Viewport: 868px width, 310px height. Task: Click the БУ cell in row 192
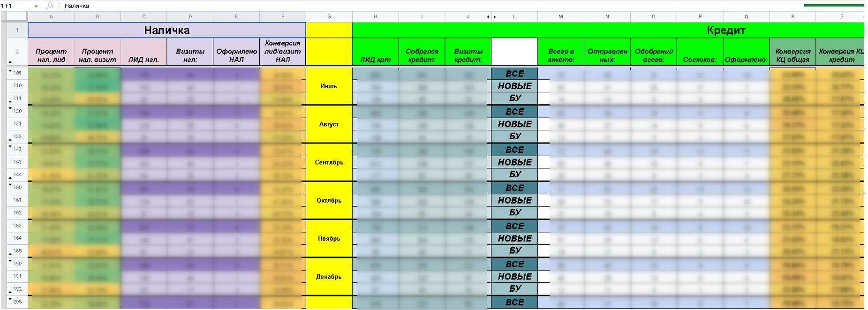coord(514,288)
